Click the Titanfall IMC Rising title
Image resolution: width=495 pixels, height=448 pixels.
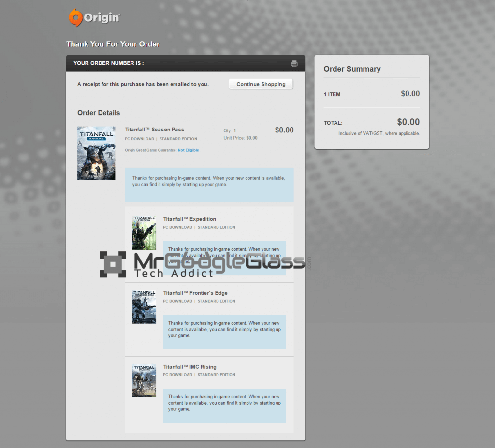pyautogui.click(x=189, y=367)
